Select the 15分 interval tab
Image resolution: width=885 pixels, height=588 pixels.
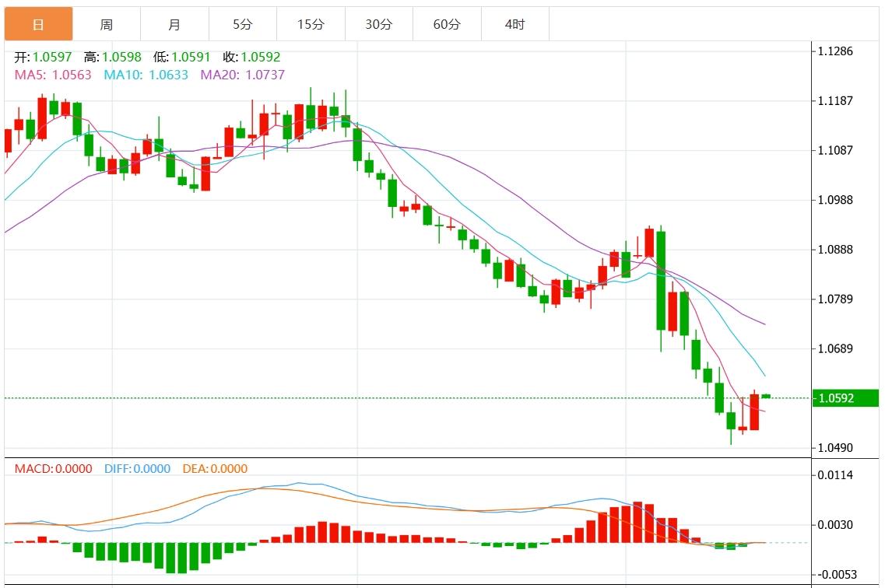pyautogui.click(x=311, y=24)
